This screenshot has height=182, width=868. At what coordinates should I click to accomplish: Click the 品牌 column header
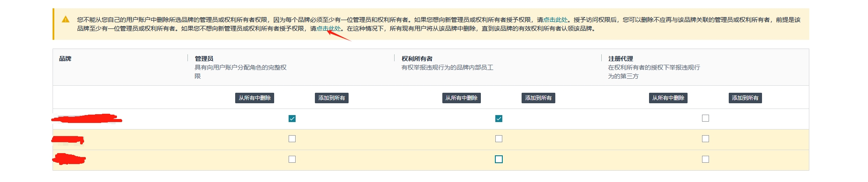click(65, 59)
